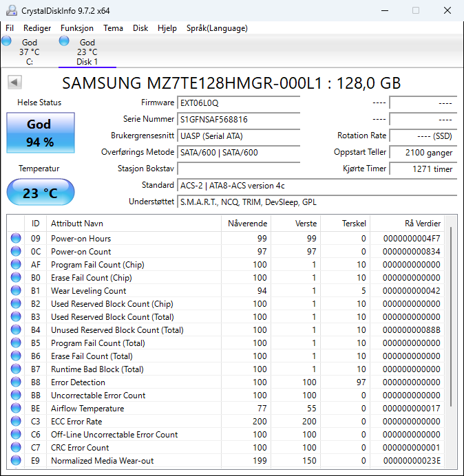464x476 pixels.
Task: Minimize the CrystalDiskInfo window
Action: pos(385,10)
